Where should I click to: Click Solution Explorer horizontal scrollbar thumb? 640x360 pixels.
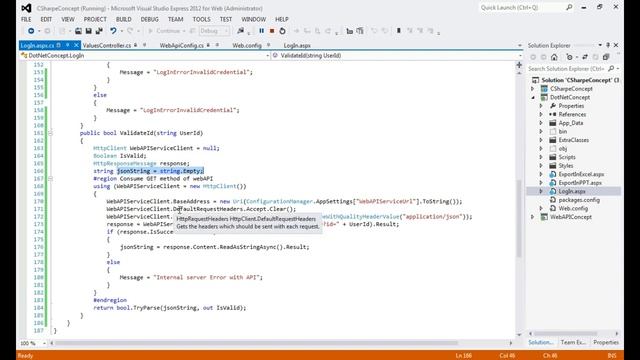click(x=566, y=333)
